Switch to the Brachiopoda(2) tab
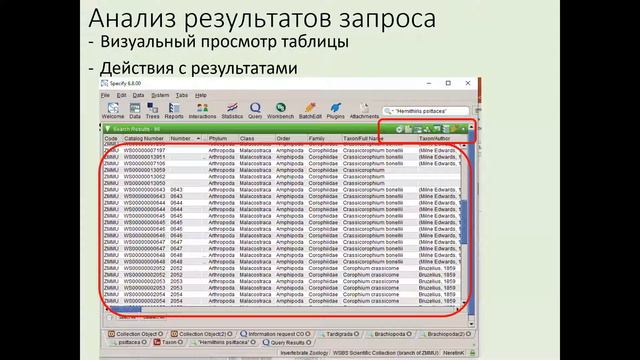 445,334
